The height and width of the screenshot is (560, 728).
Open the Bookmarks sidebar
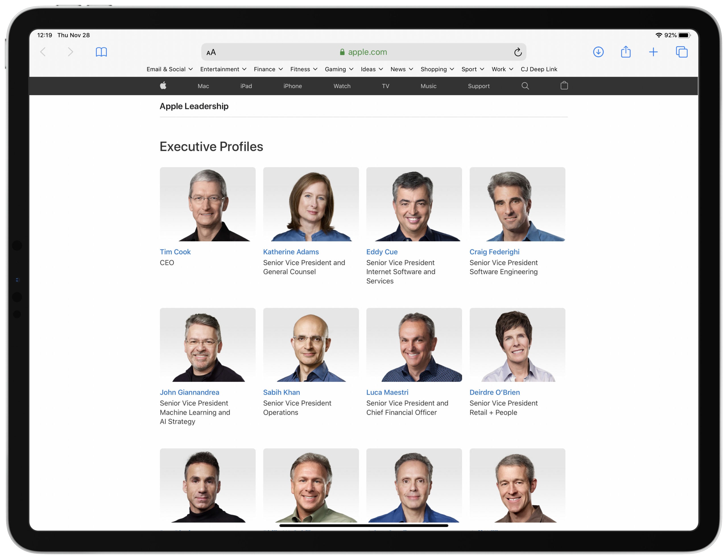pos(101,52)
